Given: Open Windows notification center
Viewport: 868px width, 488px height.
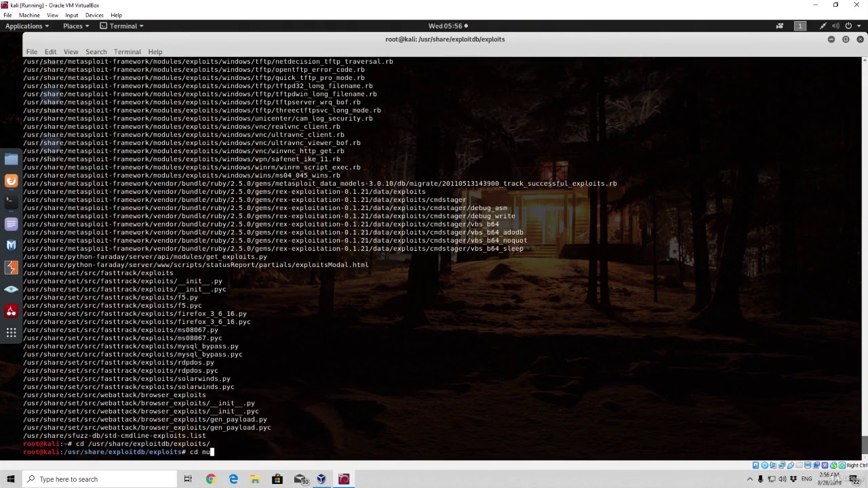Looking at the screenshot, I should click(855, 479).
